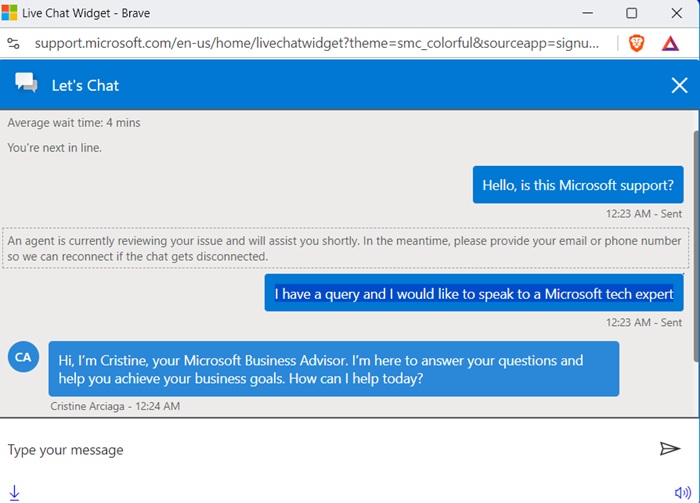This screenshot has width=700, height=503.
Task: Click the '12:23 AM - Sent' label under Hello message
Action: click(644, 214)
